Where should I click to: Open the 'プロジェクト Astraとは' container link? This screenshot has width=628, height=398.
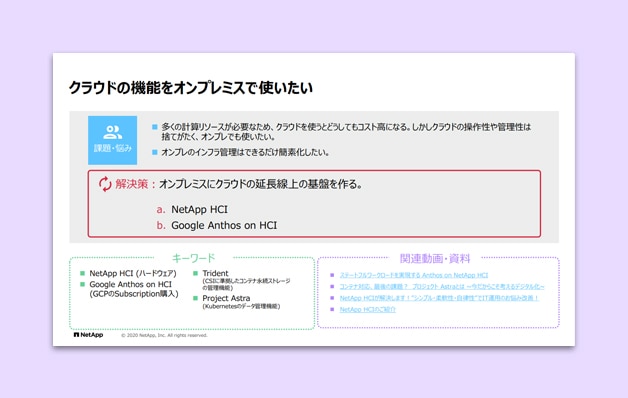[x=442, y=286]
